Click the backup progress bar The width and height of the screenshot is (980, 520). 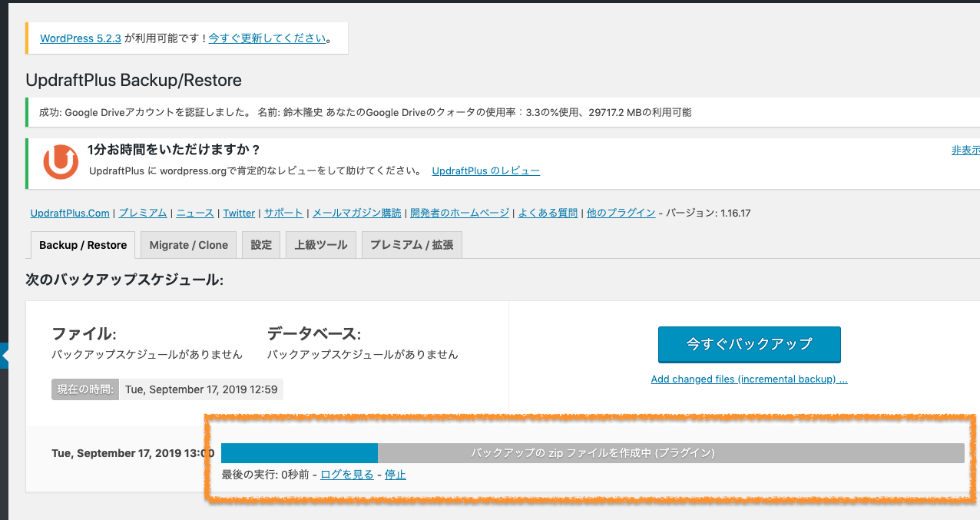tap(592, 453)
